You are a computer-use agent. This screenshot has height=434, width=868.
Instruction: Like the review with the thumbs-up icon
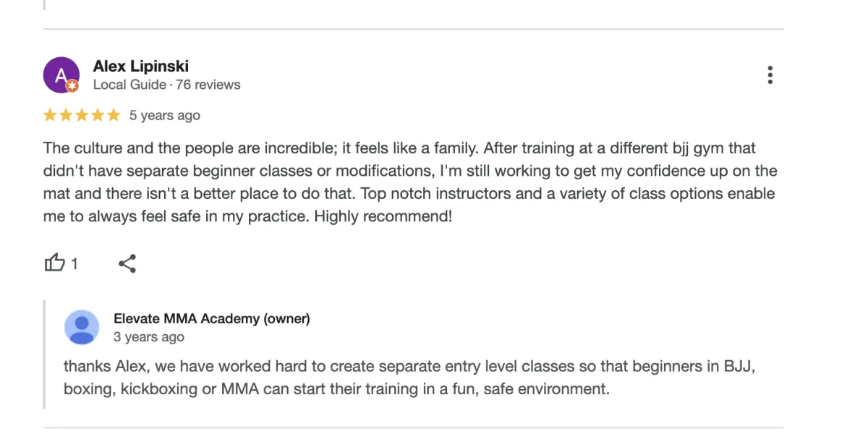(55, 263)
